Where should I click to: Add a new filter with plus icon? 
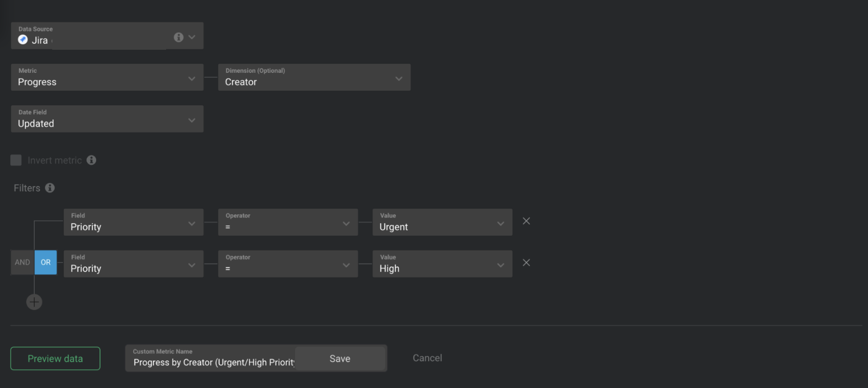[x=34, y=302]
